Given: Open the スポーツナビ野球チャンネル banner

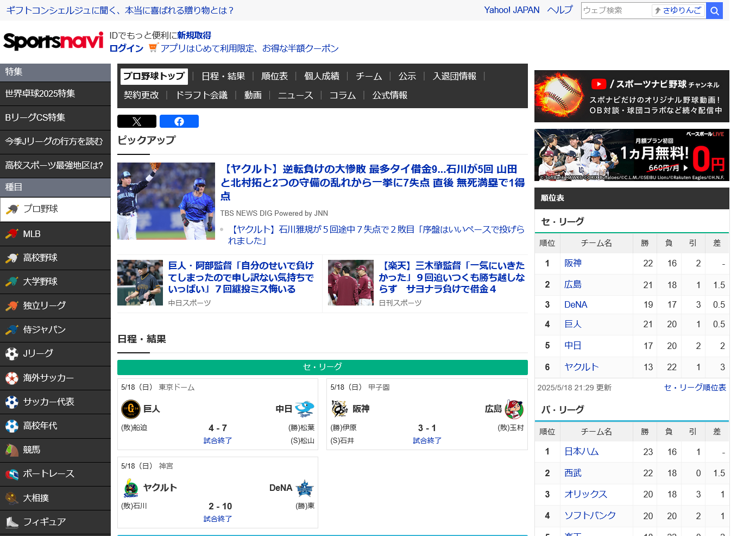Looking at the screenshot, I should point(632,96).
